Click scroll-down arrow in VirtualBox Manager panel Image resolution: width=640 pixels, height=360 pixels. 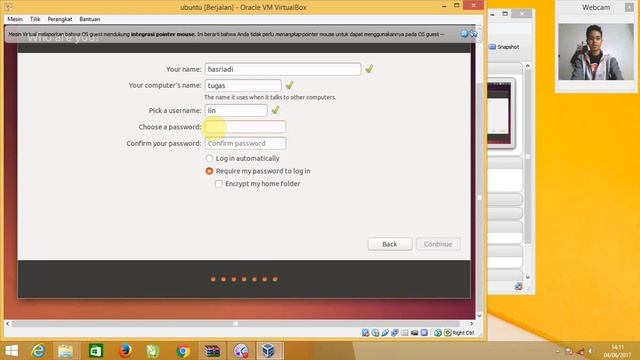tap(528, 277)
